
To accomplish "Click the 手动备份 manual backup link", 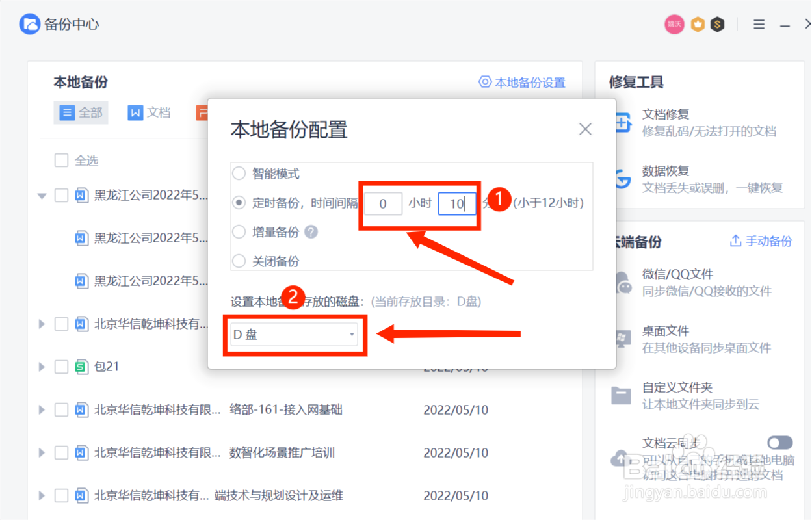I will (x=760, y=240).
